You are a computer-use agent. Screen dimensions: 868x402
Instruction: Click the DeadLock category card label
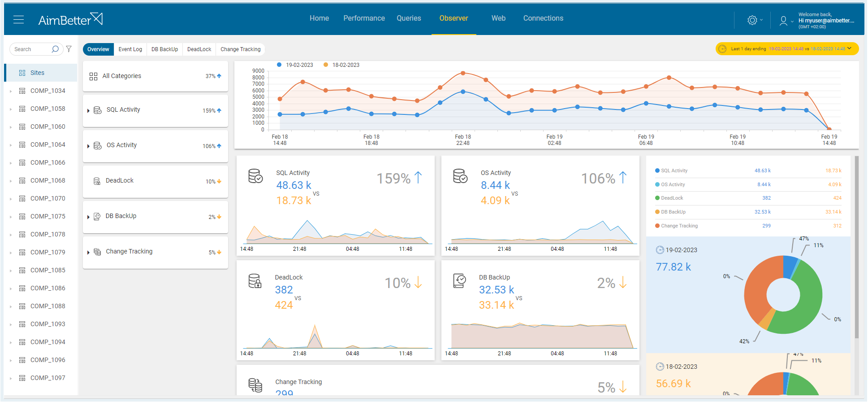tap(120, 180)
